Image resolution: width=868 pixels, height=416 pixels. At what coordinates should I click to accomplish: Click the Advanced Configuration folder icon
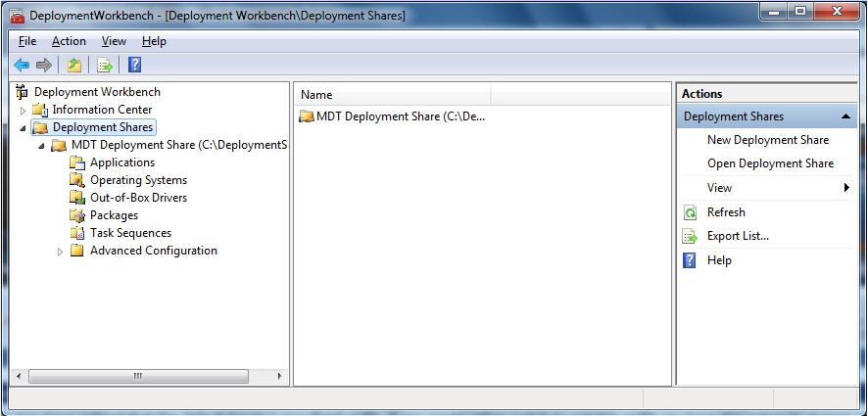point(77,251)
